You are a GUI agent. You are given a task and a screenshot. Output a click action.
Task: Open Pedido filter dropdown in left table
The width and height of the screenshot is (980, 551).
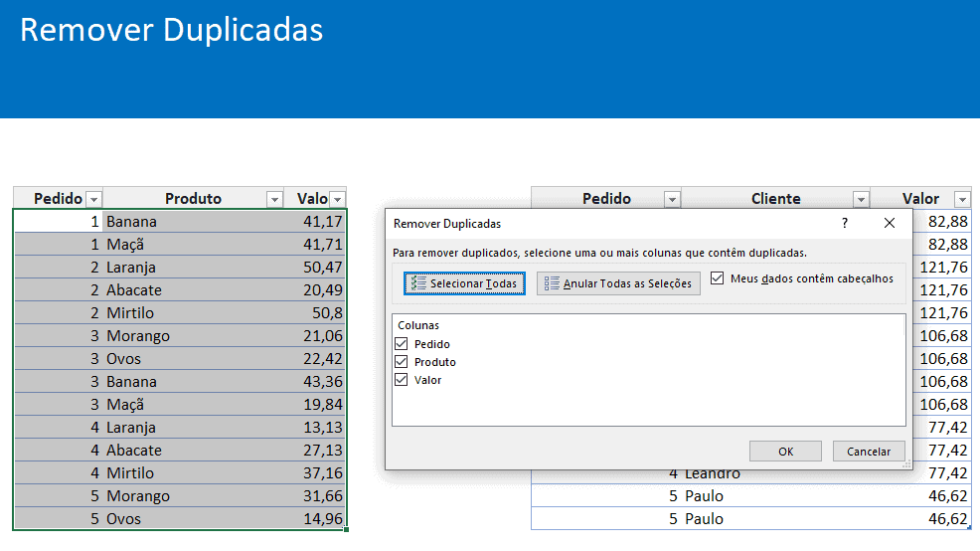(x=93, y=199)
